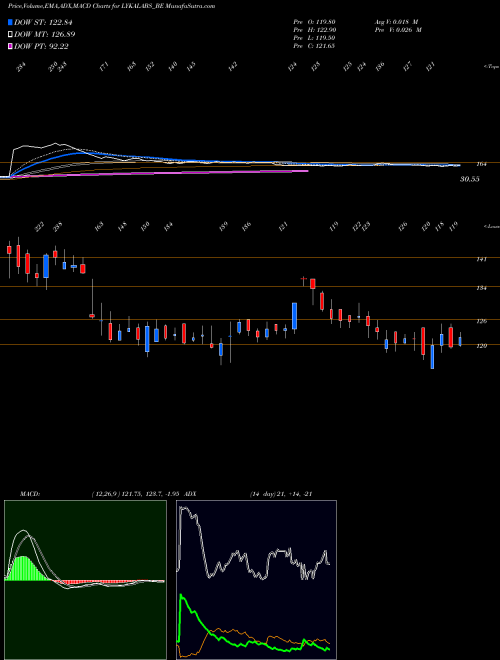This screenshot has height=660, width=500.
Task: Click the '(12,26,9) 121.73, 123.7, -1.95' MACD values
Action: (138, 494)
